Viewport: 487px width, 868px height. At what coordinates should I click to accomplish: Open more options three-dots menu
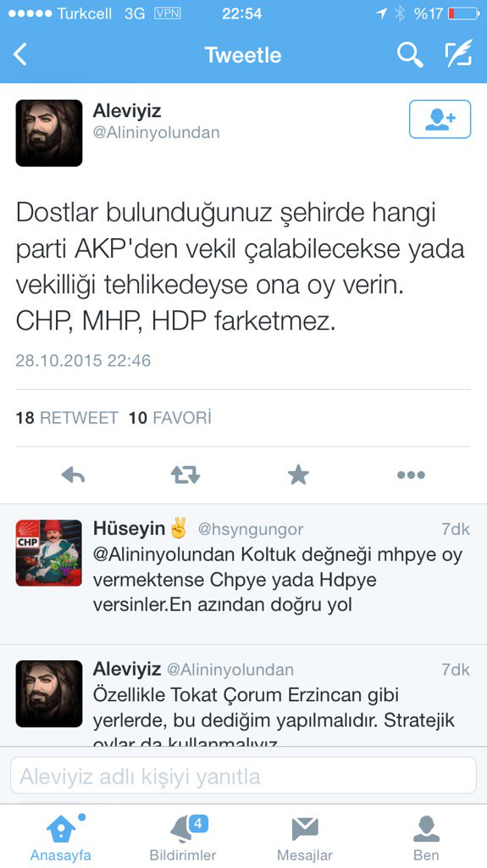(x=411, y=475)
